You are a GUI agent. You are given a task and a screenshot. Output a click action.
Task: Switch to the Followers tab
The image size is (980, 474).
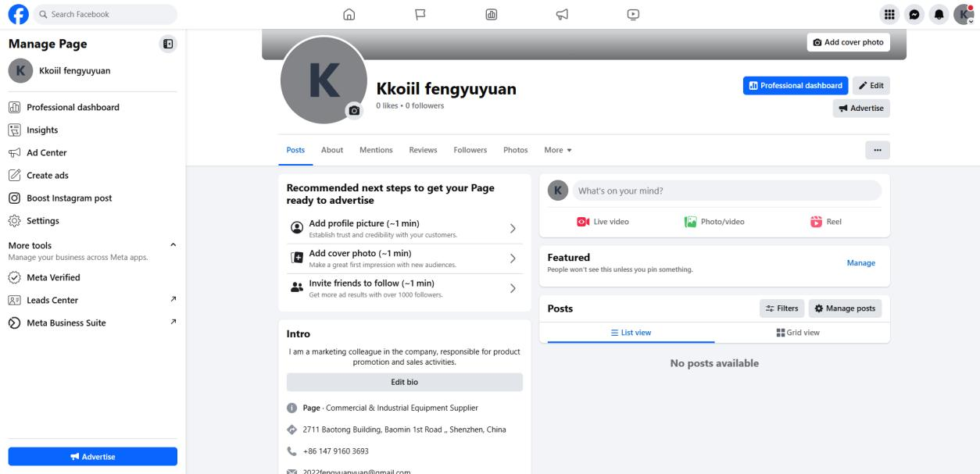pyautogui.click(x=470, y=150)
